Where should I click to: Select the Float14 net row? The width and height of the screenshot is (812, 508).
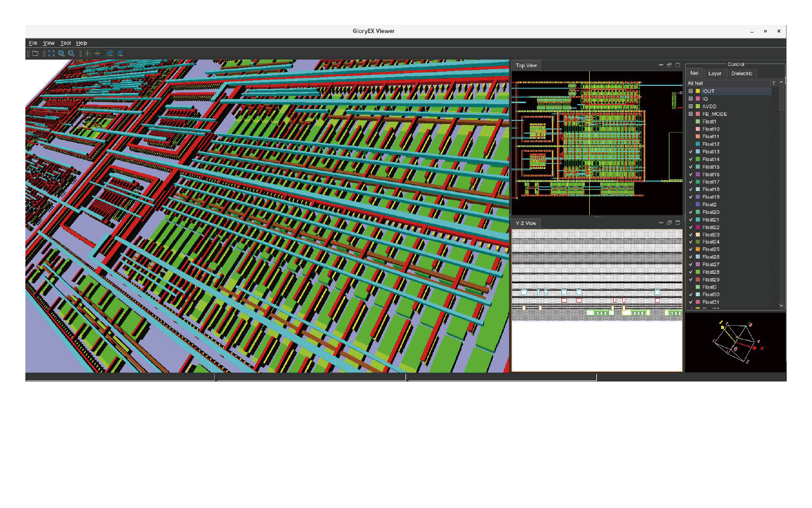(729, 160)
